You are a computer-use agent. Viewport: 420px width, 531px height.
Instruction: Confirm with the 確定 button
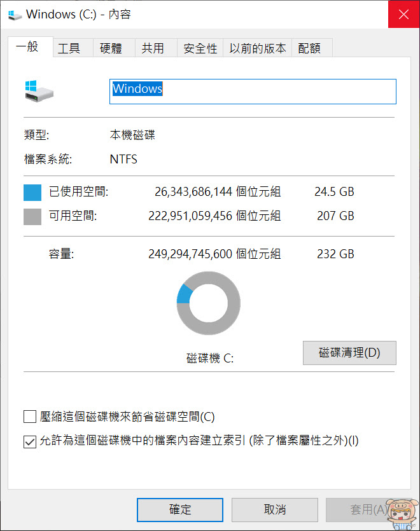(x=180, y=509)
